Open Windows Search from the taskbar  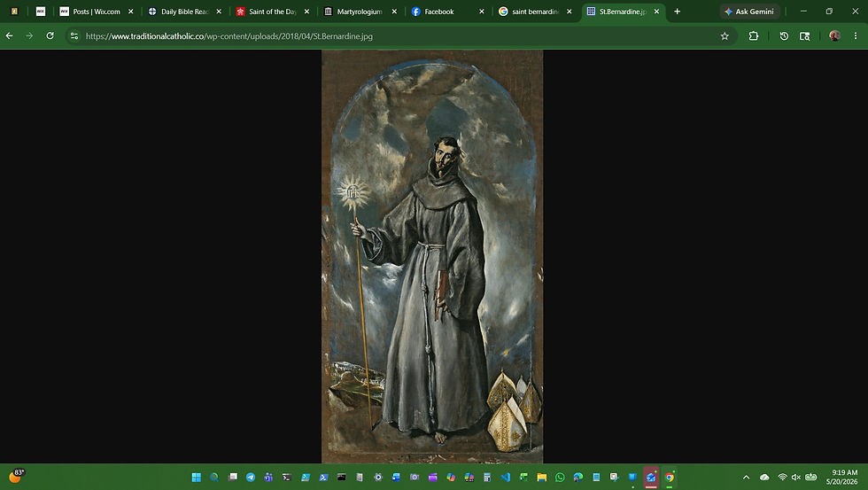(214, 478)
